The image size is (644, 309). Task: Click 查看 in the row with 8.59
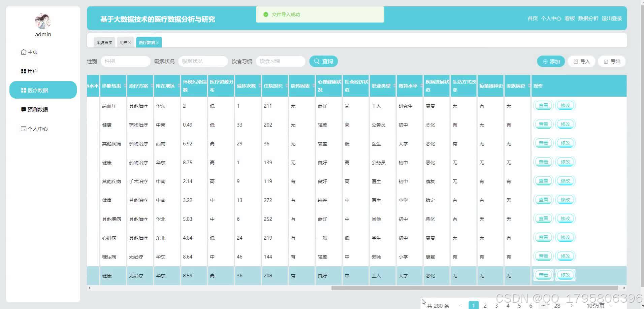(544, 275)
